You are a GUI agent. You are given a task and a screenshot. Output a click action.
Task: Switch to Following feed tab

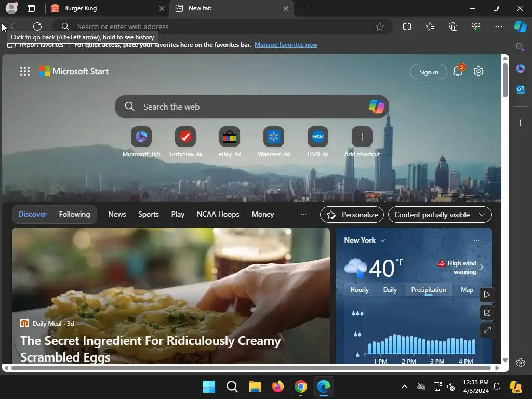75,215
